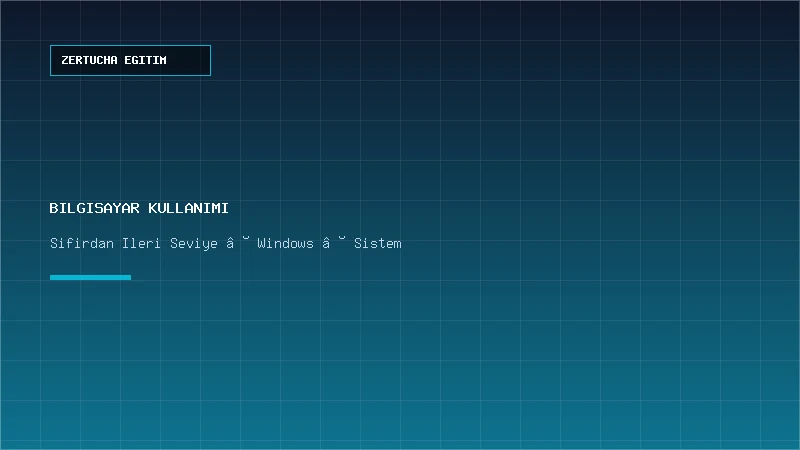Click the subtitle starting 'Sifirdan Ileri Seviye'

226,243
